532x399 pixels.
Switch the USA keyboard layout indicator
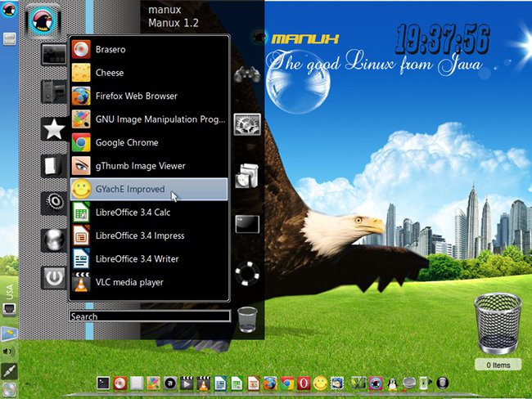[x=9, y=292]
